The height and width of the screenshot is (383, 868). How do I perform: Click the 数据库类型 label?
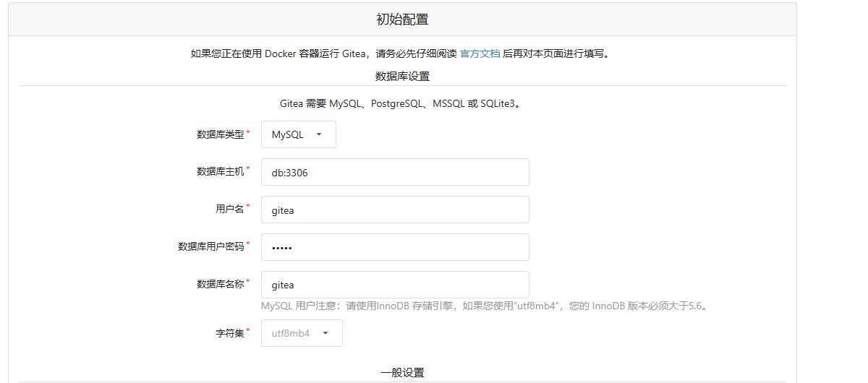[220, 134]
